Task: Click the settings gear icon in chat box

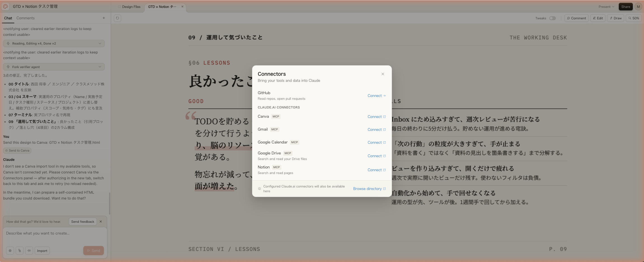Action: click(x=10, y=251)
